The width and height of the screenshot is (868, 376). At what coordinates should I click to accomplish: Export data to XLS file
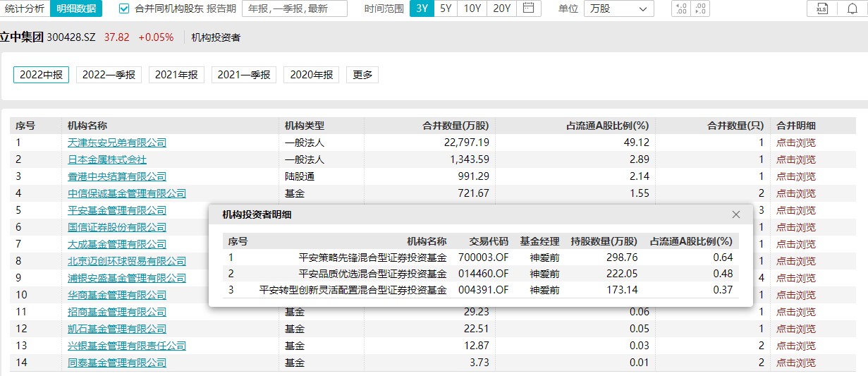point(821,8)
